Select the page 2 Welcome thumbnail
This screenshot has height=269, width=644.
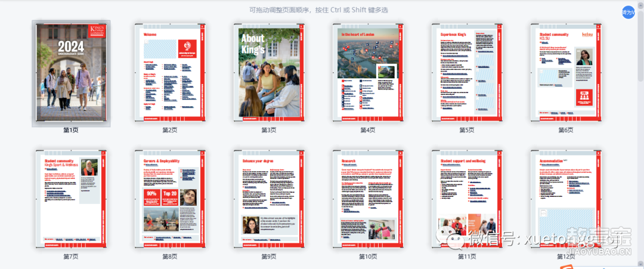[x=170, y=72]
